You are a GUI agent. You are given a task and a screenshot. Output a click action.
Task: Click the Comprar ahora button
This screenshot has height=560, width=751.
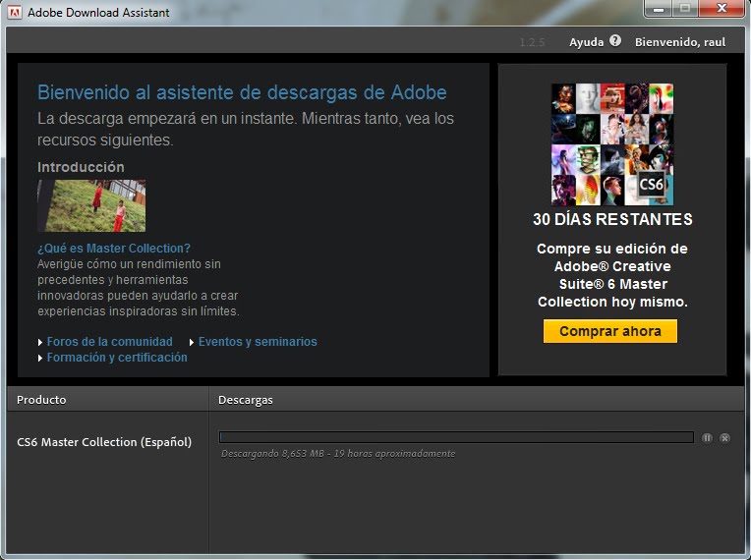[610, 331]
